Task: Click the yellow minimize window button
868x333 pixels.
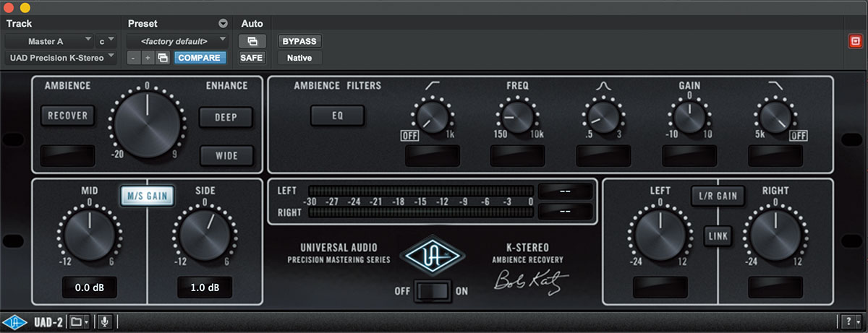Action: coord(25,7)
